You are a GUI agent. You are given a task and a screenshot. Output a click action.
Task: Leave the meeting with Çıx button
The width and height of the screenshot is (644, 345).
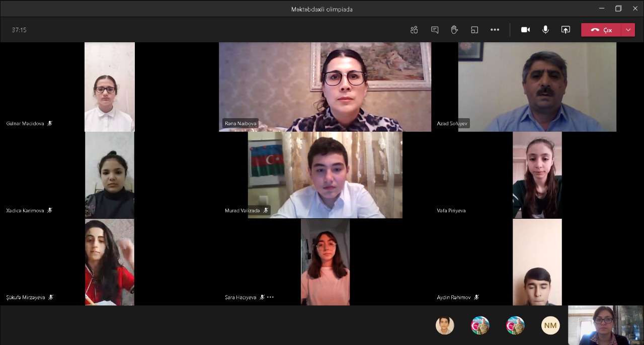(601, 30)
